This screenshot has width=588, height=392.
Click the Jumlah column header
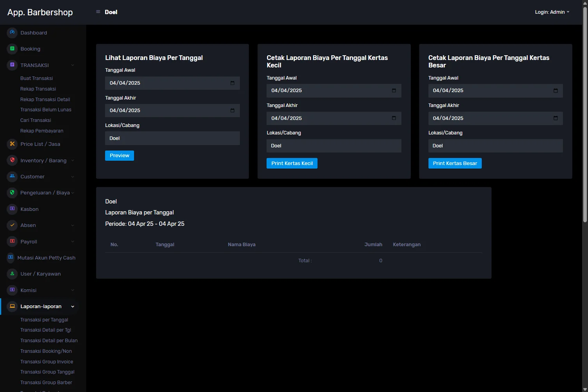coord(373,245)
